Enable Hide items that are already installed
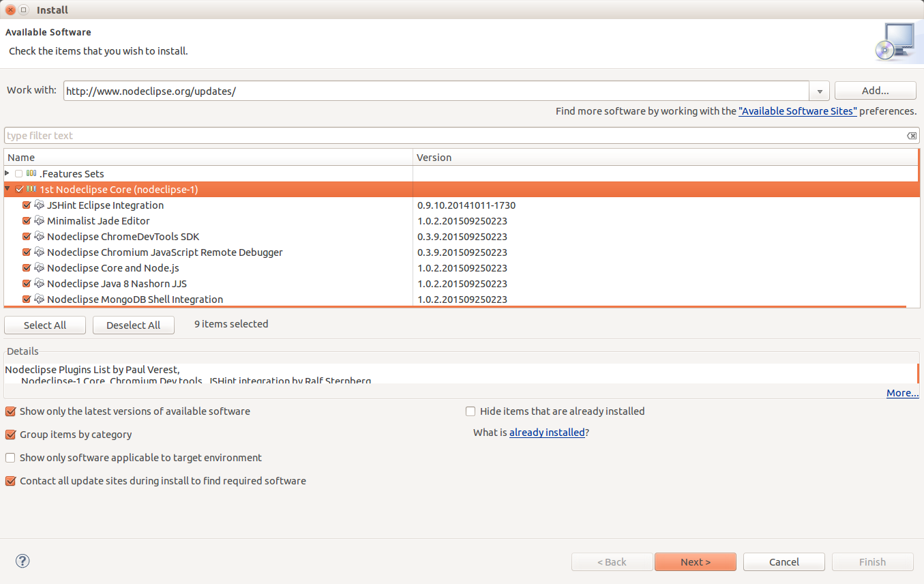 [x=471, y=411]
